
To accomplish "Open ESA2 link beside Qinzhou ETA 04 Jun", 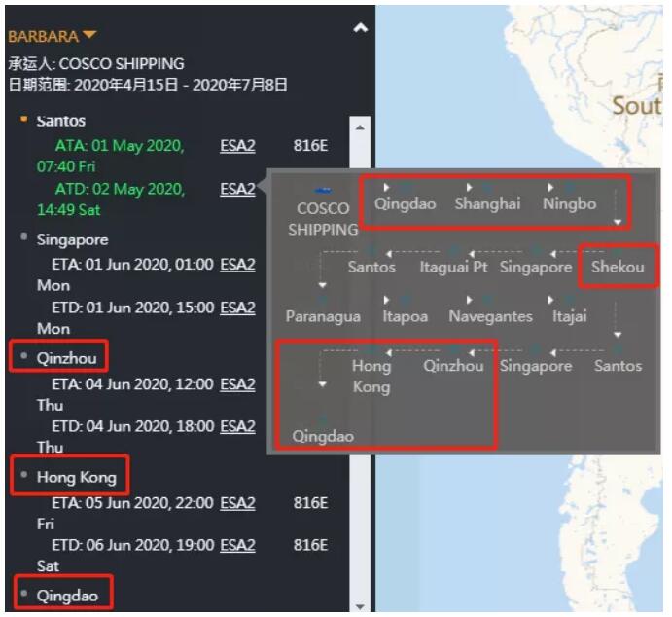I will (237, 384).
